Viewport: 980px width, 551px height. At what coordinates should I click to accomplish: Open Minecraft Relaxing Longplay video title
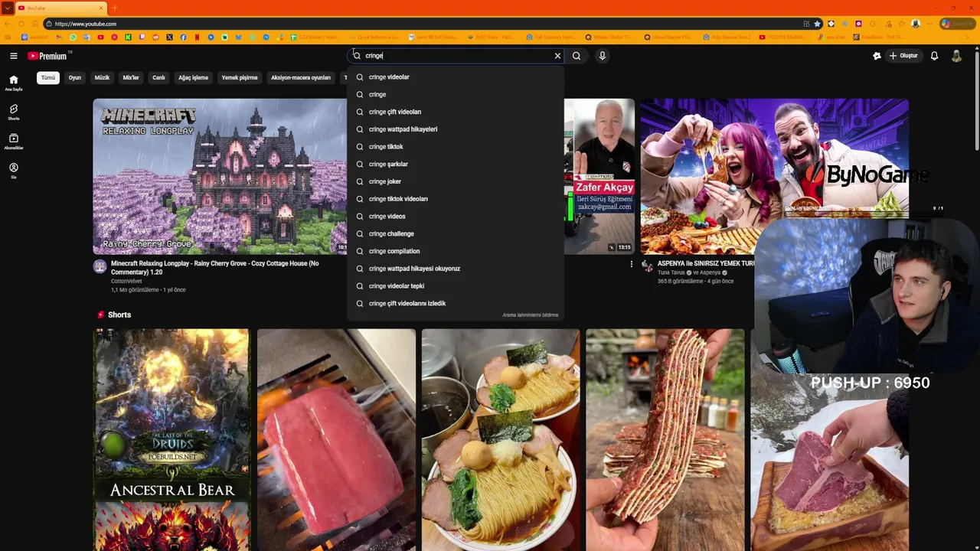[214, 267]
